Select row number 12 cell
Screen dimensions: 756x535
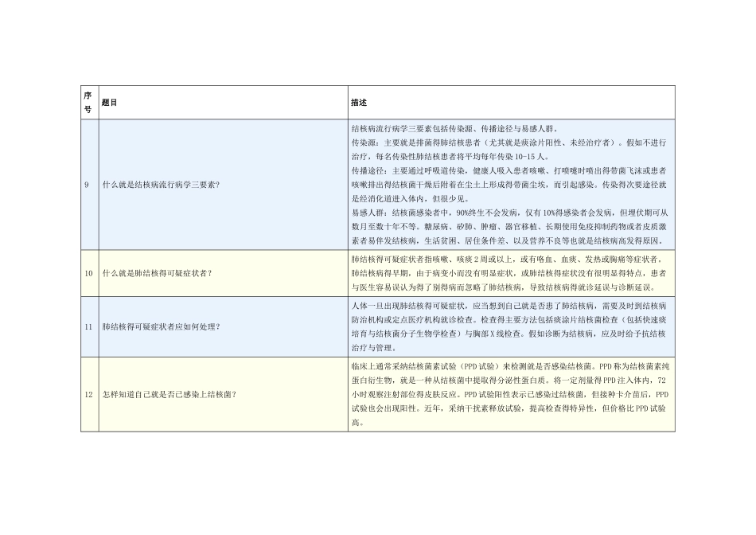(x=89, y=395)
